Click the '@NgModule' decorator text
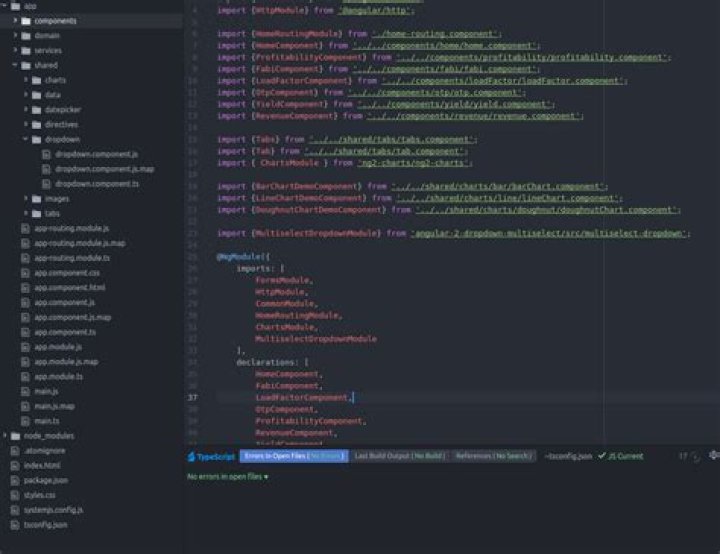The height and width of the screenshot is (554, 720). click(x=241, y=256)
